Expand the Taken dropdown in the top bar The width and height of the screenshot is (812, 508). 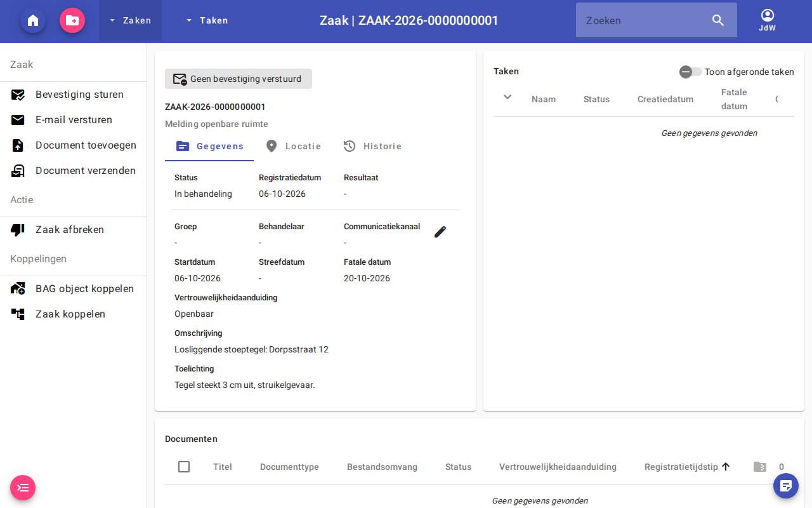207,20
